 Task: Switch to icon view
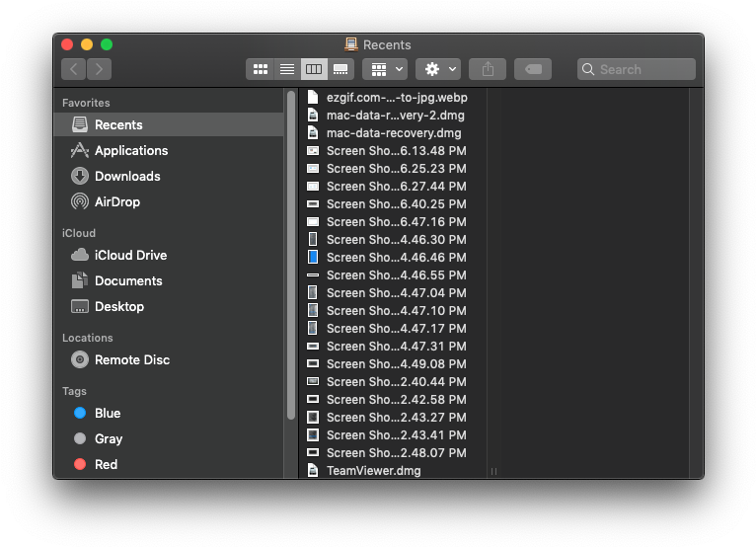[x=261, y=69]
